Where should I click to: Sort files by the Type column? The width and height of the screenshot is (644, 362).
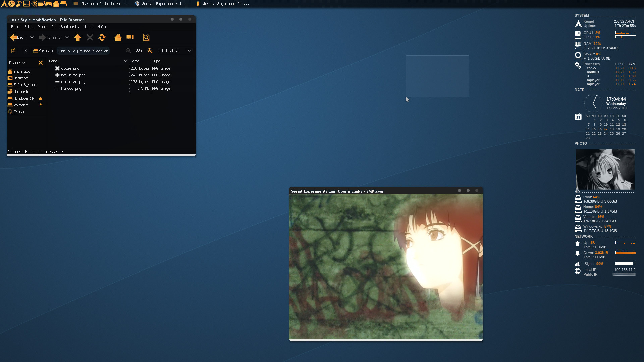point(156,61)
